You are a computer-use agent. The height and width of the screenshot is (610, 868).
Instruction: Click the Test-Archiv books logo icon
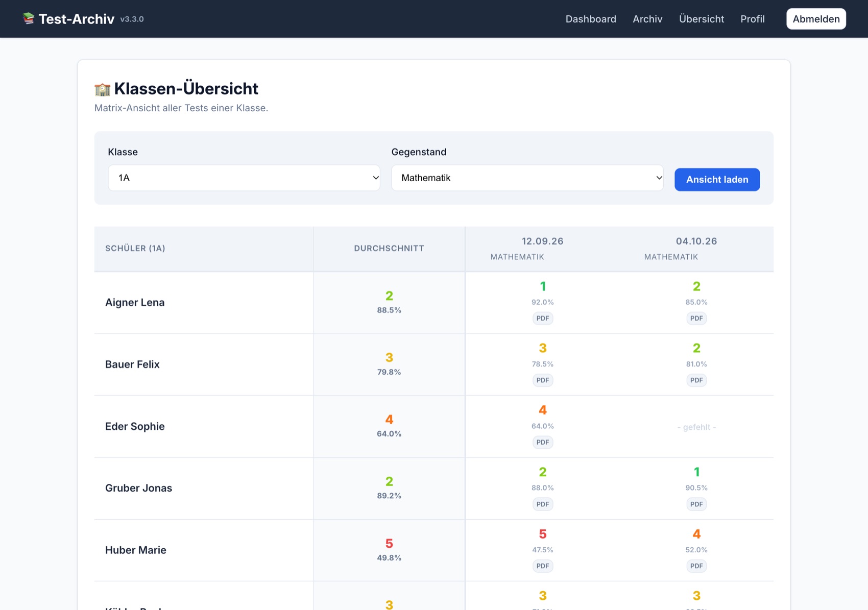[29, 19]
